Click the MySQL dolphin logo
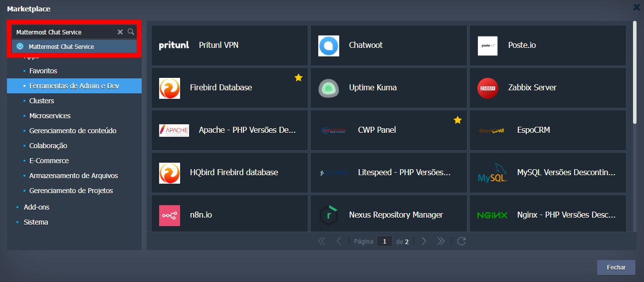 tap(492, 173)
